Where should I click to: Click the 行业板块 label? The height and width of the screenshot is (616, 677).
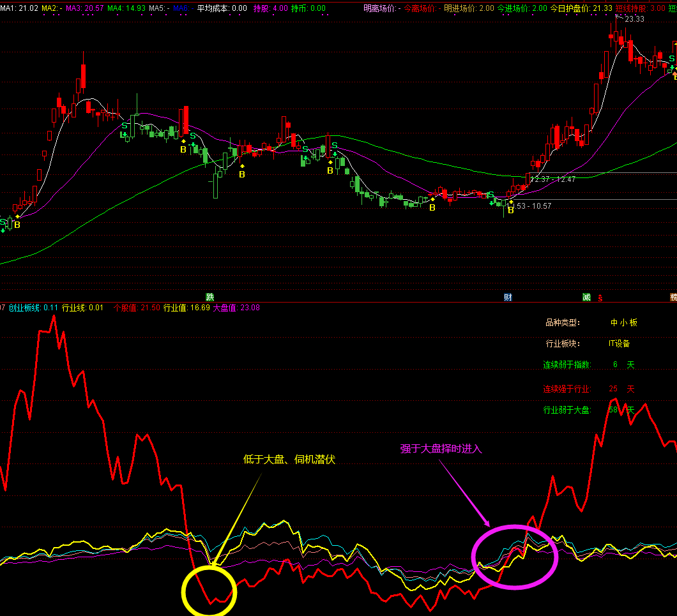(563, 343)
